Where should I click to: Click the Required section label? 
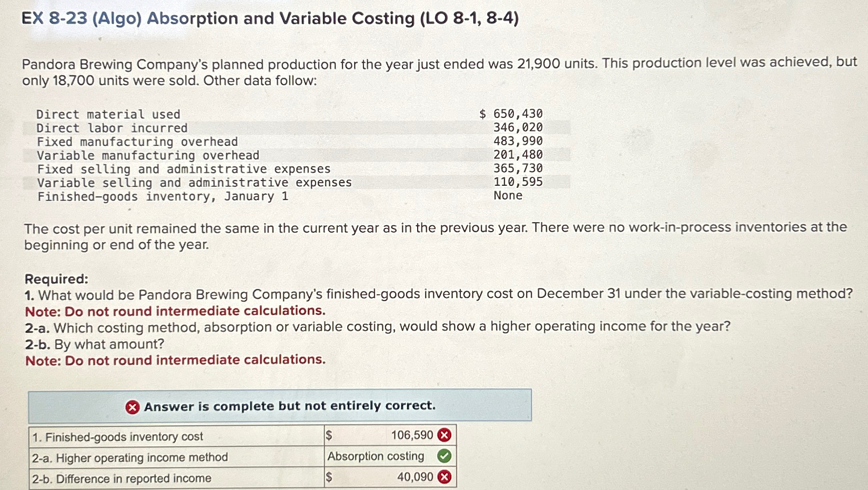(56, 279)
